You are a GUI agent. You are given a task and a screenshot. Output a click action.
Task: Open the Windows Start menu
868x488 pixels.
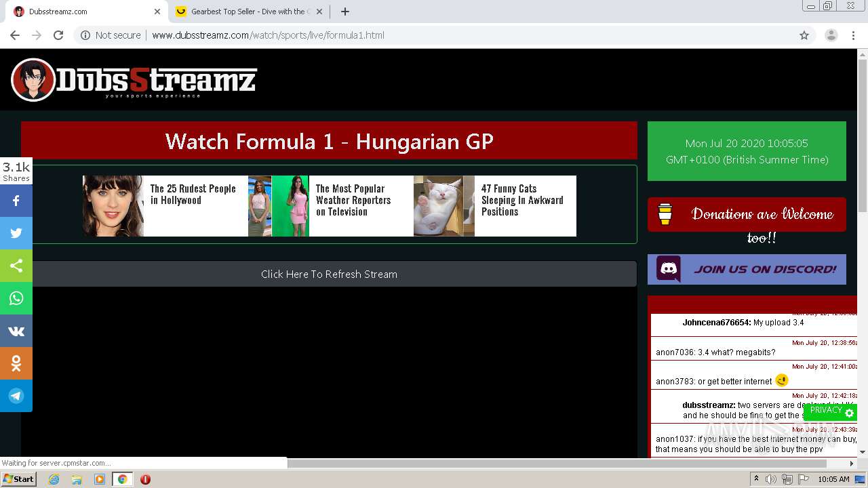click(x=19, y=479)
